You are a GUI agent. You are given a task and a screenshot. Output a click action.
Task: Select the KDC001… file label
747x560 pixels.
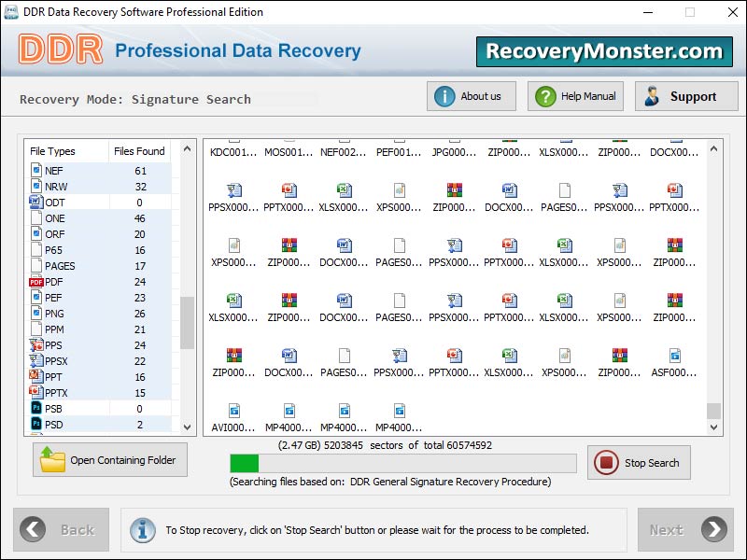(233, 152)
